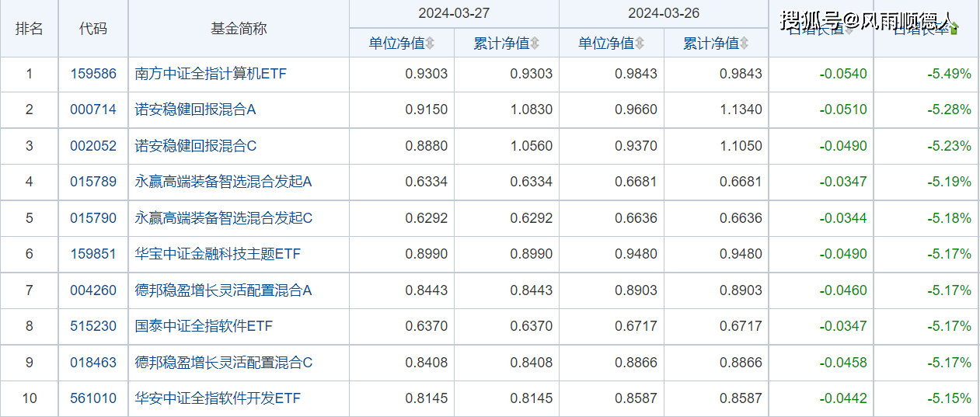Click fund code 004260
The image size is (980, 417).
[93, 290]
